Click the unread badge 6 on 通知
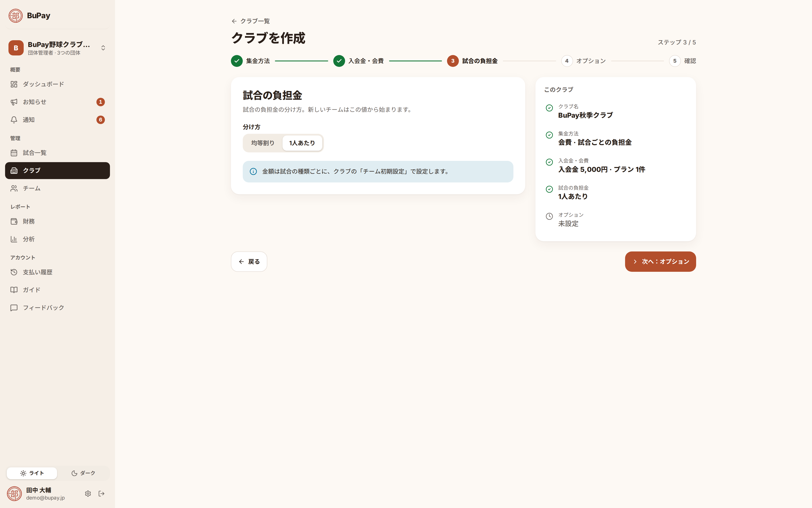This screenshot has height=508, width=812. (101, 120)
